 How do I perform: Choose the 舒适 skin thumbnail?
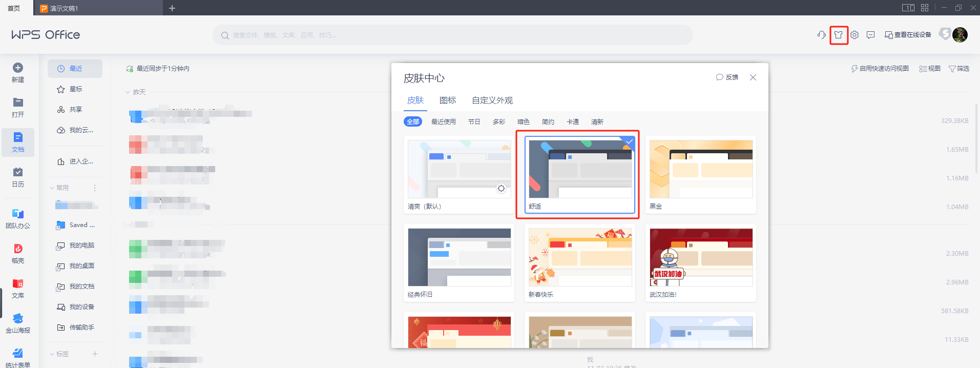pos(580,175)
